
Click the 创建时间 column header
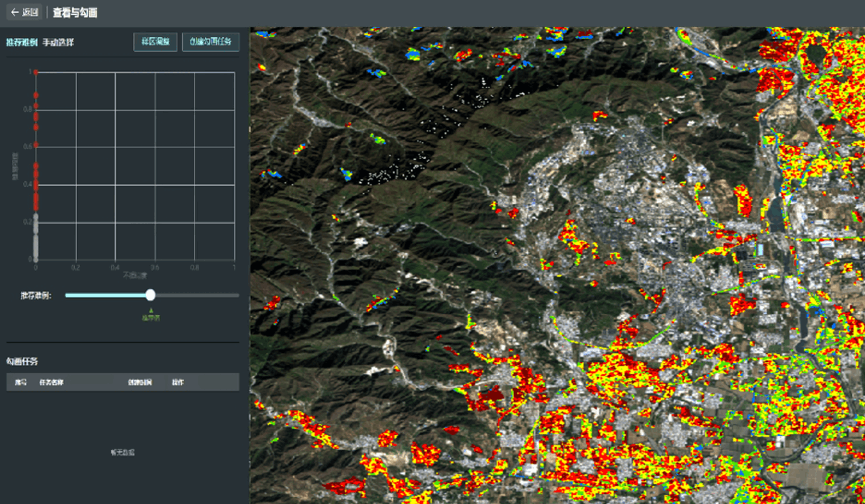tap(139, 382)
